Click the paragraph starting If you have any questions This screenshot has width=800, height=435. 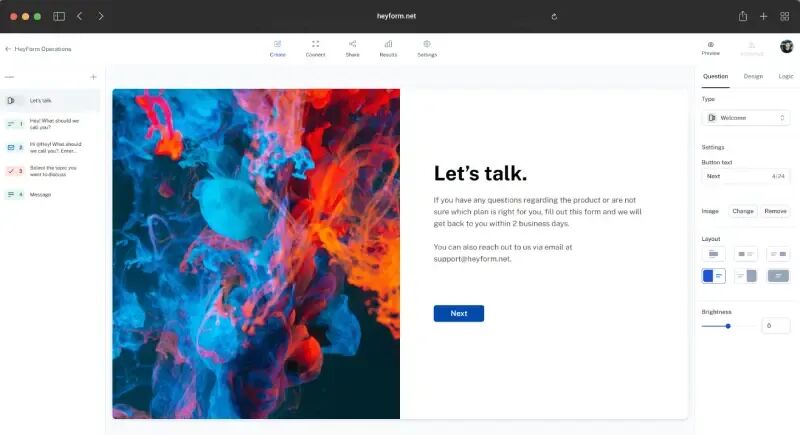(538, 212)
